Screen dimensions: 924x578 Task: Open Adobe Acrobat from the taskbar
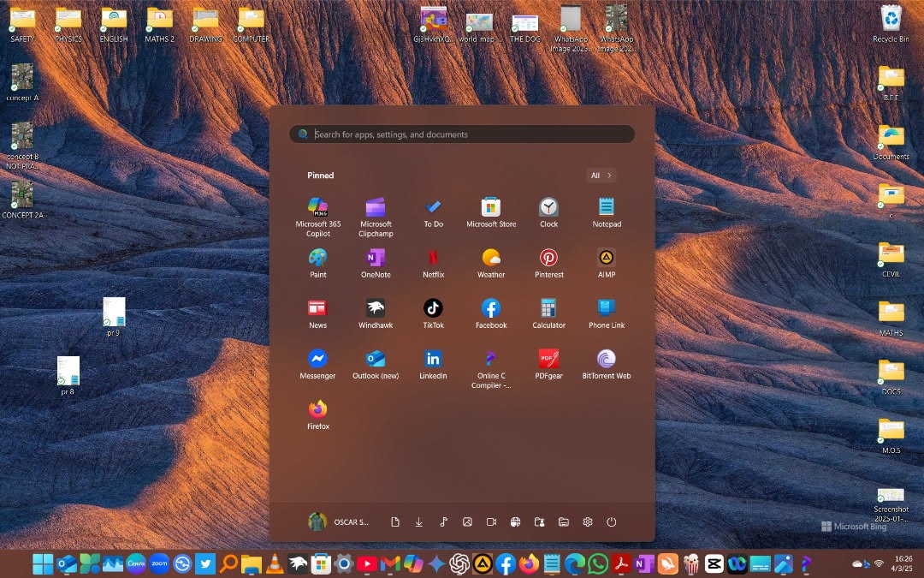point(621,563)
